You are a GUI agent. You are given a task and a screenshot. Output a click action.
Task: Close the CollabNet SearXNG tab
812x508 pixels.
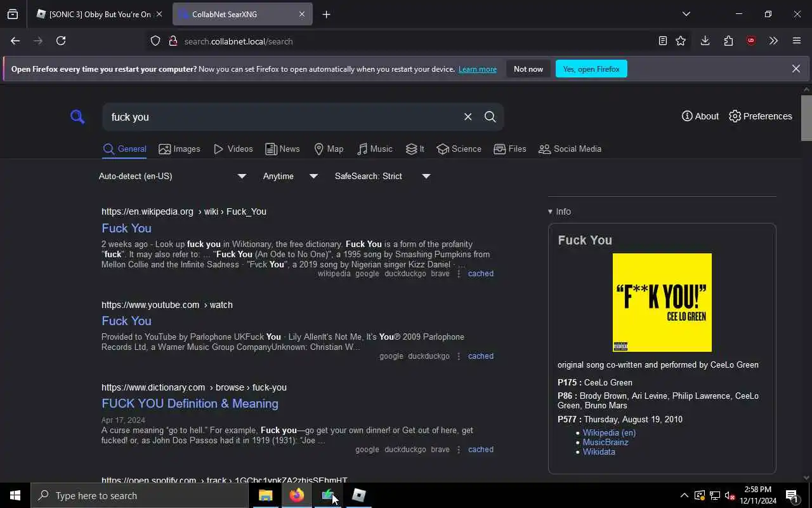pyautogui.click(x=302, y=14)
